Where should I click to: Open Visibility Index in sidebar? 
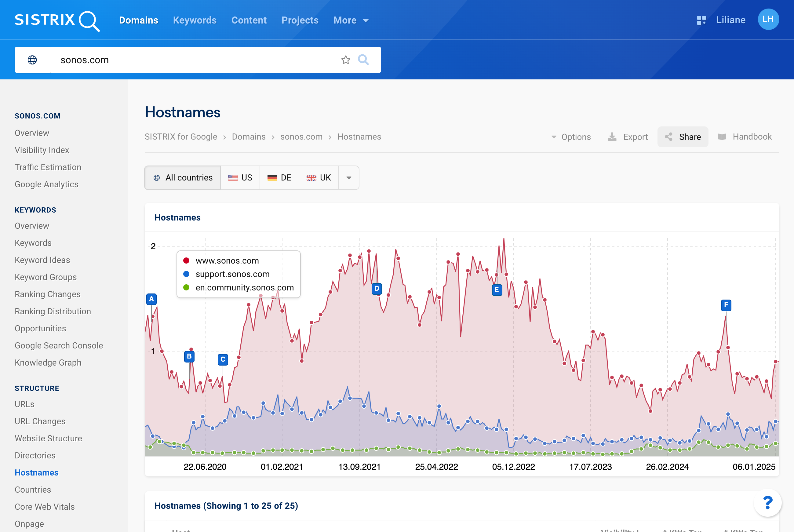(42, 150)
